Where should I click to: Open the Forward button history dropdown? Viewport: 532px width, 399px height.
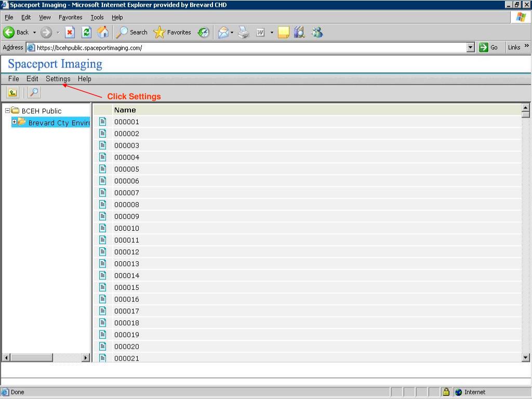[58, 33]
